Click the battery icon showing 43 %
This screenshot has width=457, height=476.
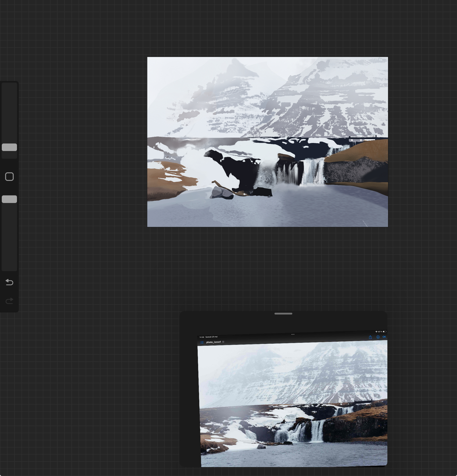[x=385, y=331]
